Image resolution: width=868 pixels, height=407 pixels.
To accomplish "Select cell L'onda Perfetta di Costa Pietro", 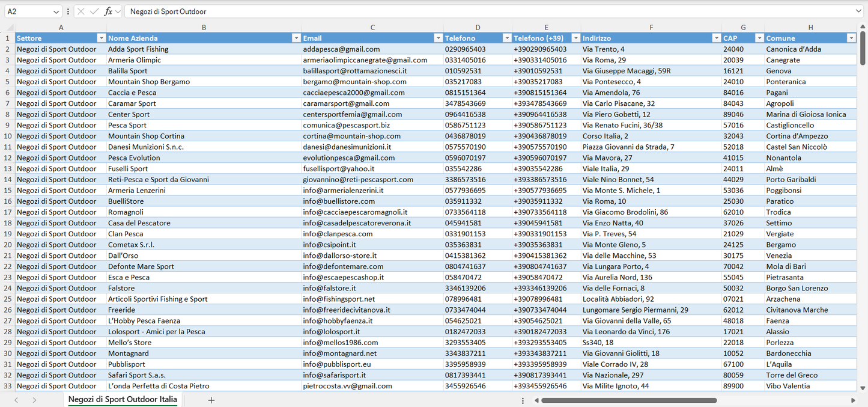I will pyautogui.click(x=204, y=386).
